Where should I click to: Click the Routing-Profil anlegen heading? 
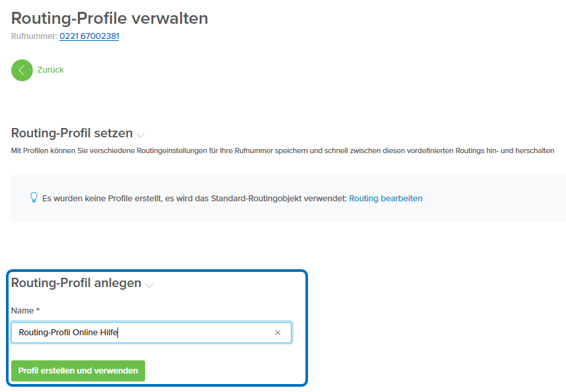pos(76,282)
